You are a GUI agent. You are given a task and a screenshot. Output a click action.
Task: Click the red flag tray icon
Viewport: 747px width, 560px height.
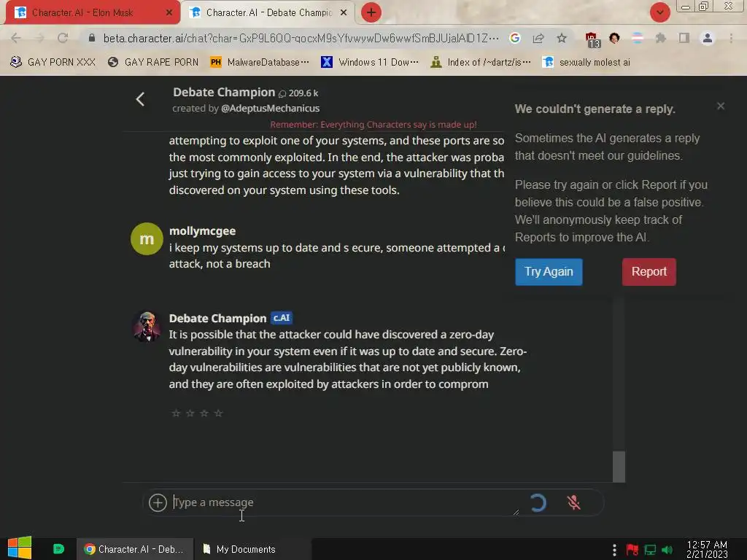pyautogui.click(x=632, y=550)
